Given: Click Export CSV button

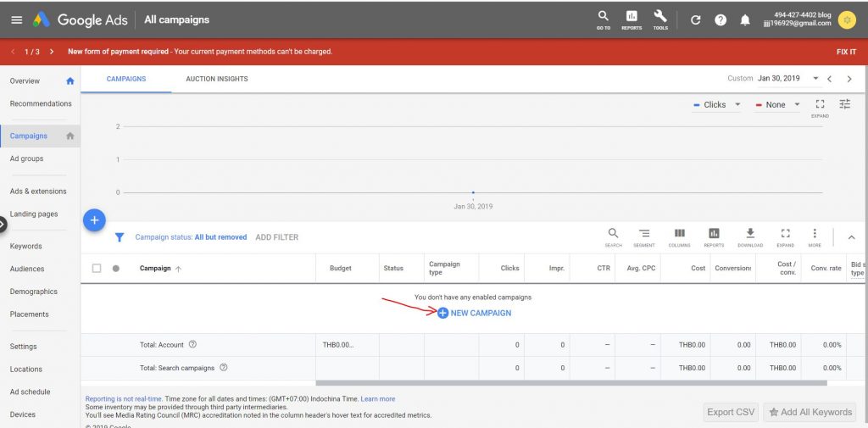Looking at the screenshot, I should tap(731, 412).
